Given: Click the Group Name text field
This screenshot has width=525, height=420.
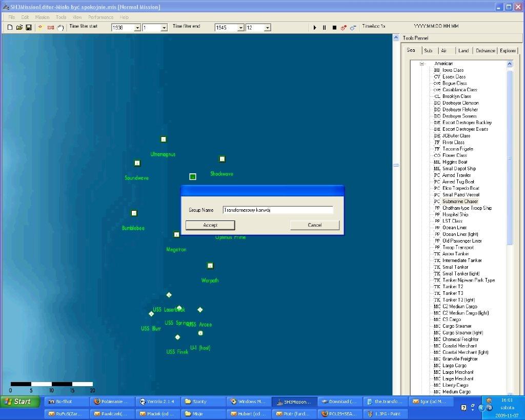Looking at the screenshot, I should pyautogui.click(x=278, y=210).
